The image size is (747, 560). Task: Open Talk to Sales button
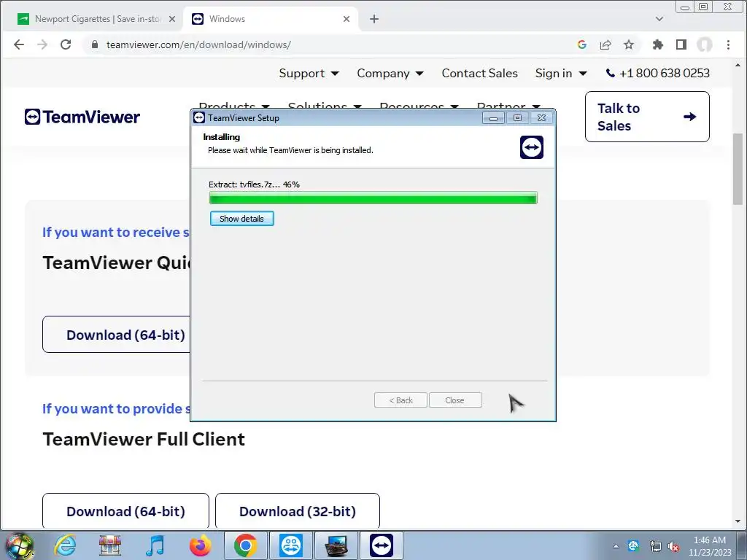coord(647,117)
